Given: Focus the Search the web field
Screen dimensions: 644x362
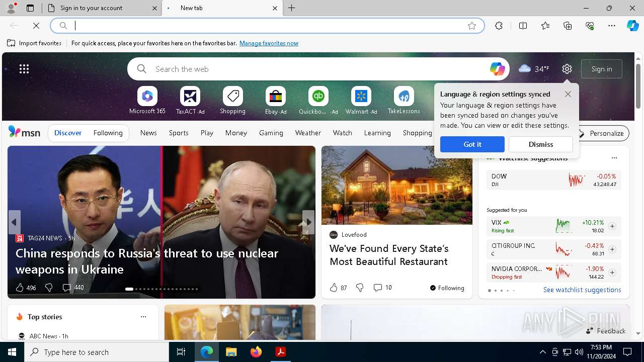Looking at the screenshot, I should point(319,69).
